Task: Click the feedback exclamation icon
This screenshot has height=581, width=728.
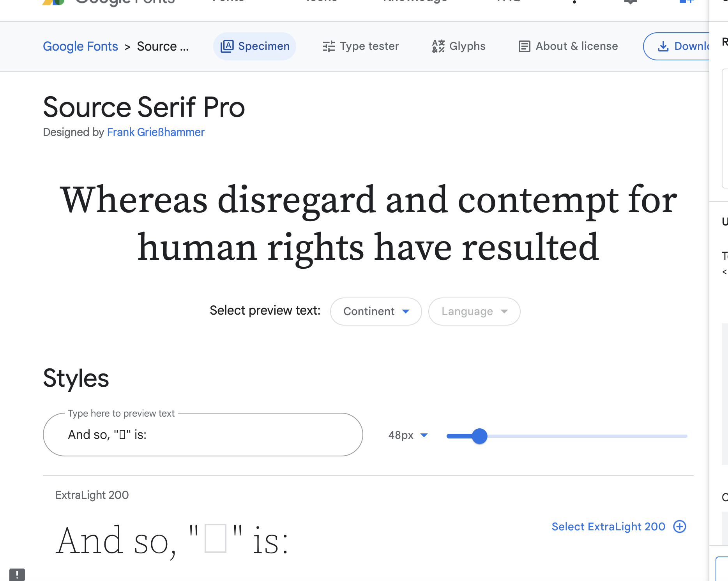Action: 17,575
